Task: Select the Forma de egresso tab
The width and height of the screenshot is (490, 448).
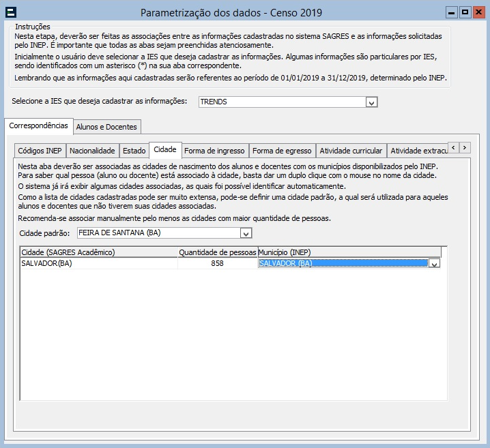Action: [x=281, y=151]
